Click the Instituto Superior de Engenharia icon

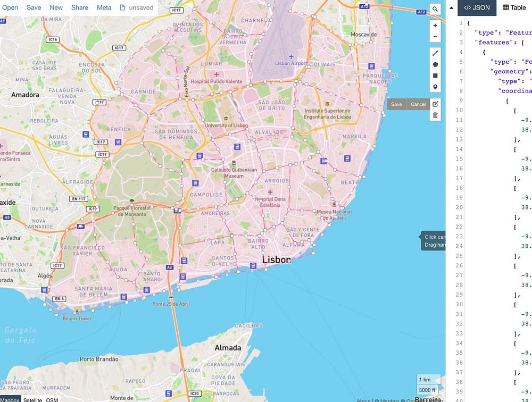pyautogui.click(x=327, y=104)
